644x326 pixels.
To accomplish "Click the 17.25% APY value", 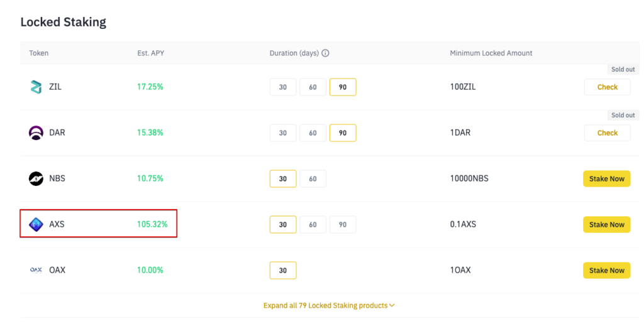I will (x=150, y=87).
